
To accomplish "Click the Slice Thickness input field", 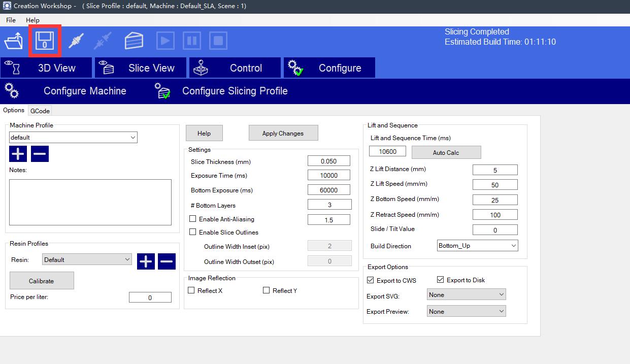I will coord(328,161).
